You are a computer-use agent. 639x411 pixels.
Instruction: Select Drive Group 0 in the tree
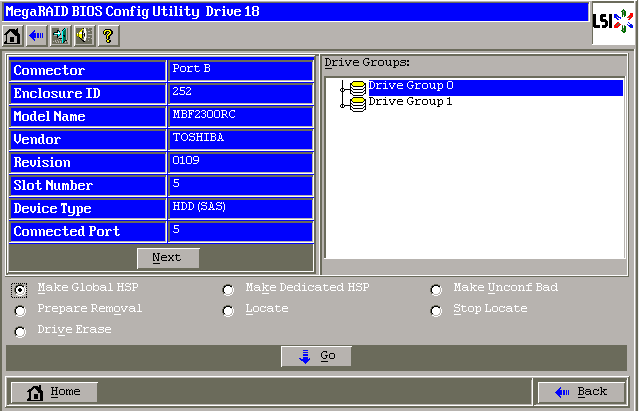(496, 88)
